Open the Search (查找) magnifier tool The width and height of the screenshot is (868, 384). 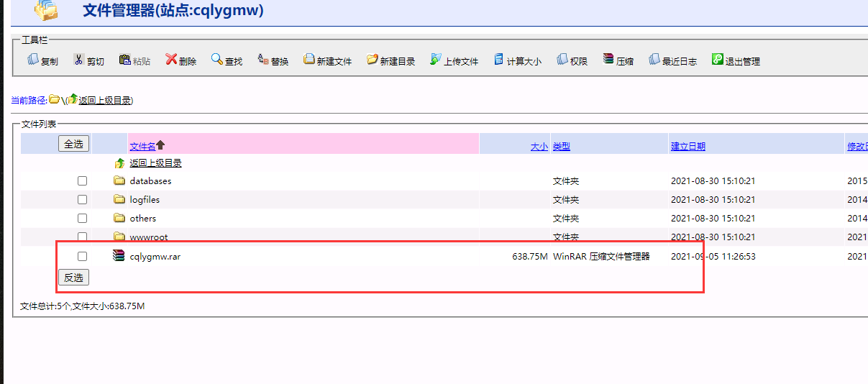click(216, 60)
